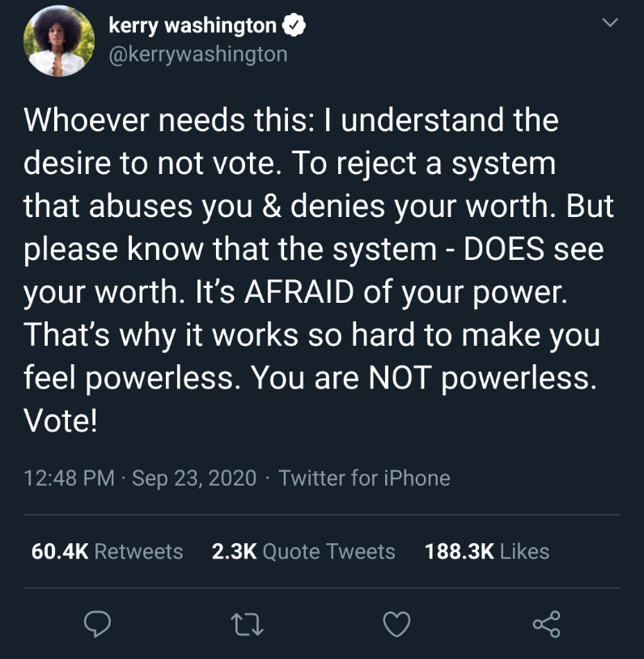Click the blue verified badge
The width and height of the screenshot is (644, 659).
(x=293, y=27)
